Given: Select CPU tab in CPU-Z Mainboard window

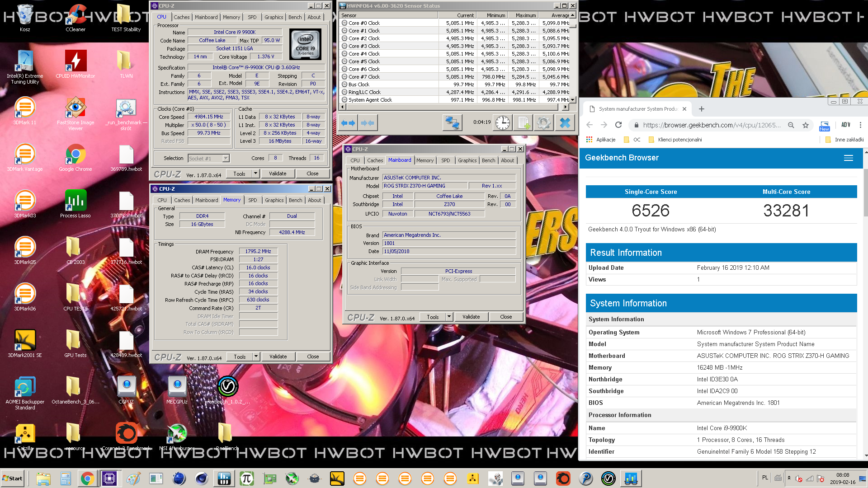Looking at the screenshot, I should tap(355, 160).
